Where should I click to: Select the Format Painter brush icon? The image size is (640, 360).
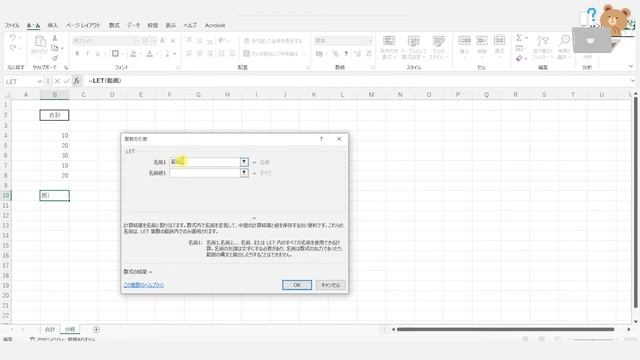pos(55,58)
